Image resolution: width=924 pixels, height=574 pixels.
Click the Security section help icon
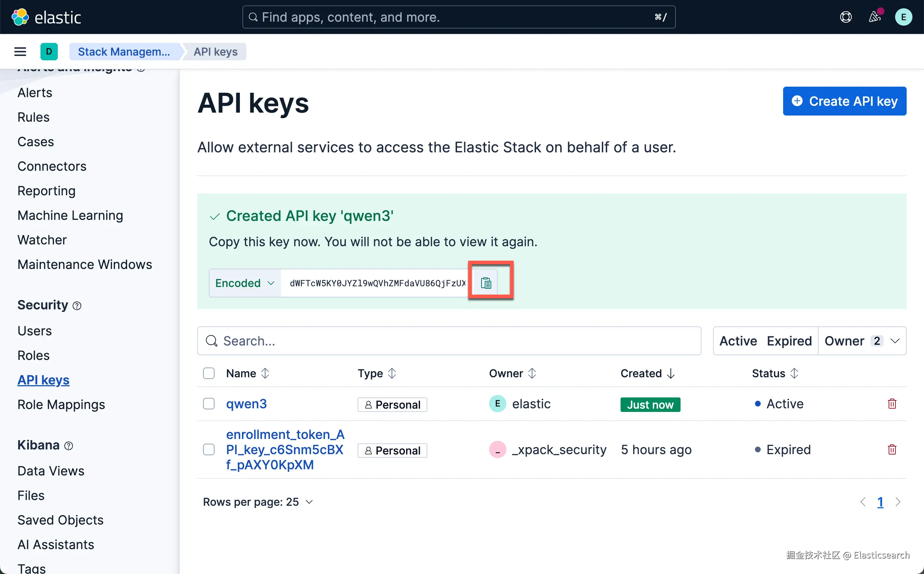coord(77,306)
